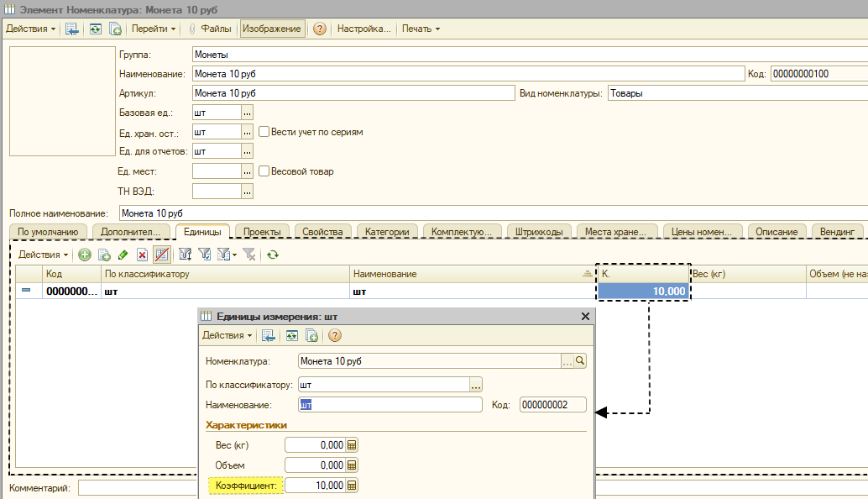Click the pencil edit-unit icon
This screenshot has width=868, height=499.
(x=123, y=255)
